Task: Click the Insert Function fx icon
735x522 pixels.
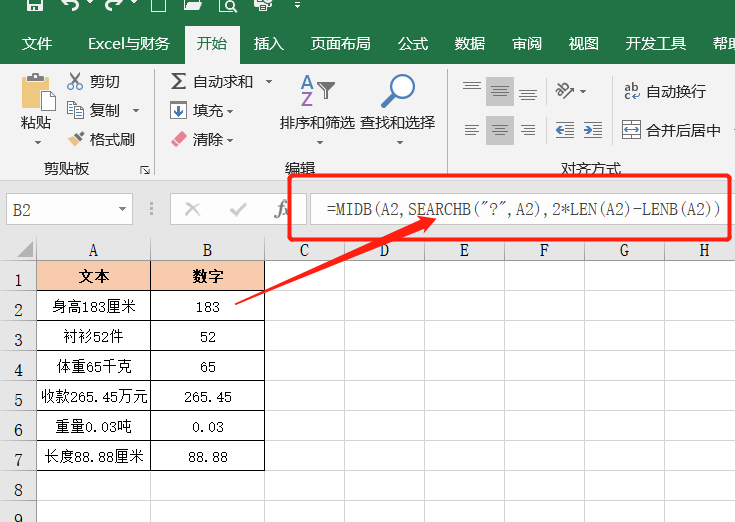Action: click(282, 209)
